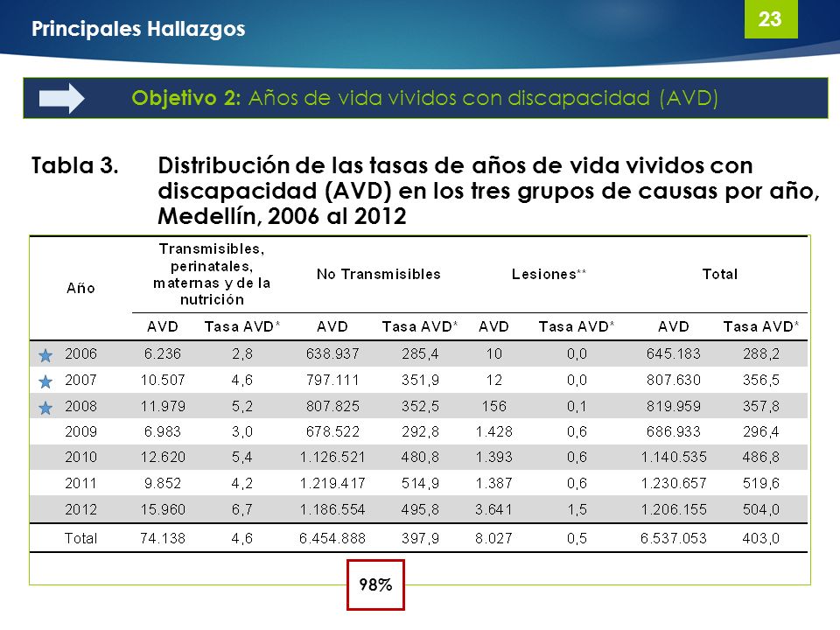Viewport: 840px width, 630px height.
Task: Click the 'Transmisibles, perinatales, maternas' column header
Action: pos(212,274)
